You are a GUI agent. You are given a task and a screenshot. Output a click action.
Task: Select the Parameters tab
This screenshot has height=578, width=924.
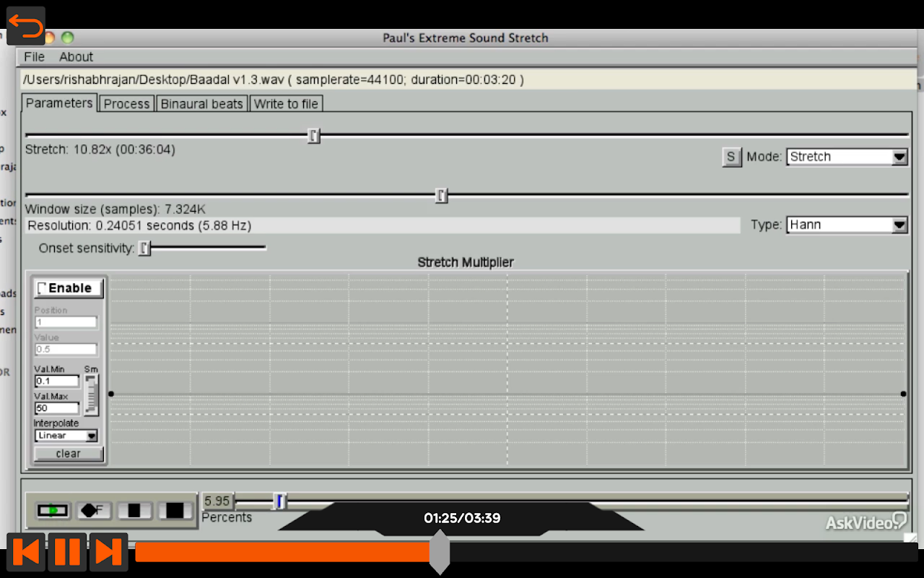[x=59, y=103]
